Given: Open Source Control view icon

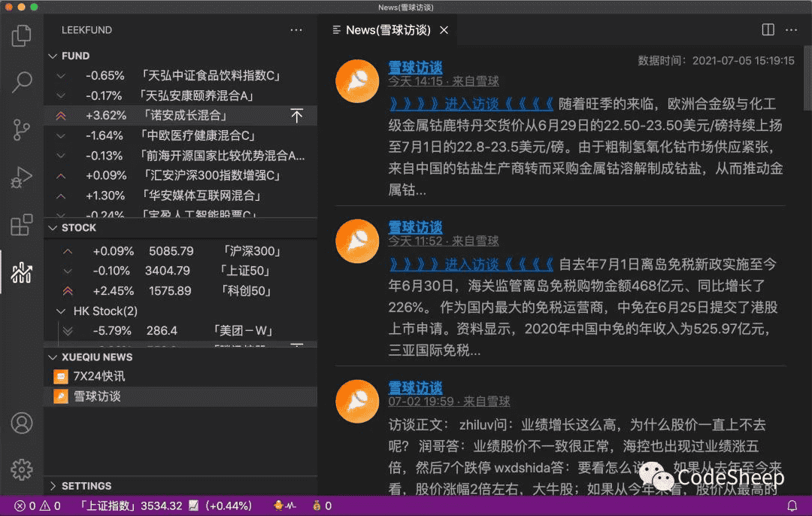Looking at the screenshot, I should (21, 129).
